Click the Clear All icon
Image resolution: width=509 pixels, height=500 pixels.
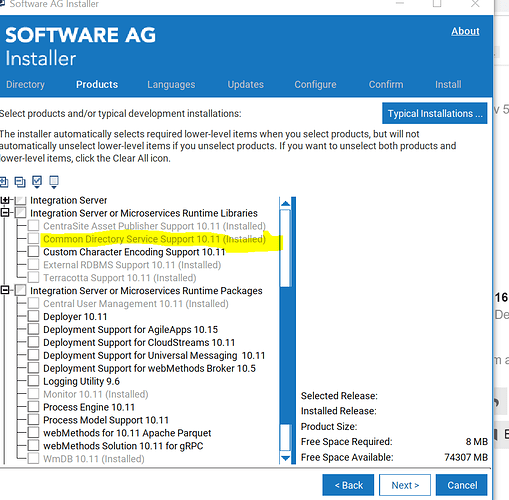click(54, 182)
